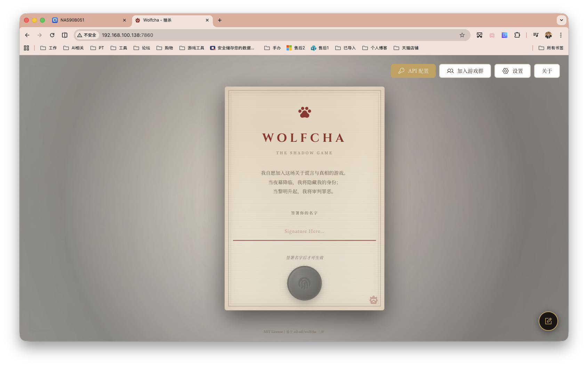Click the Signature Here name field
Viewport: 588px width, 367px height.
[x=304, y=231]
